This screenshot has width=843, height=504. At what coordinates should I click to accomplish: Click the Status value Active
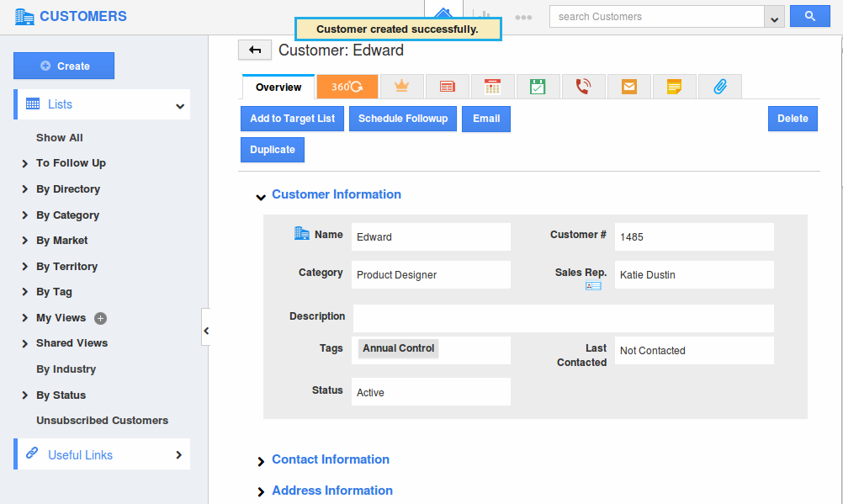click(431, 392)
